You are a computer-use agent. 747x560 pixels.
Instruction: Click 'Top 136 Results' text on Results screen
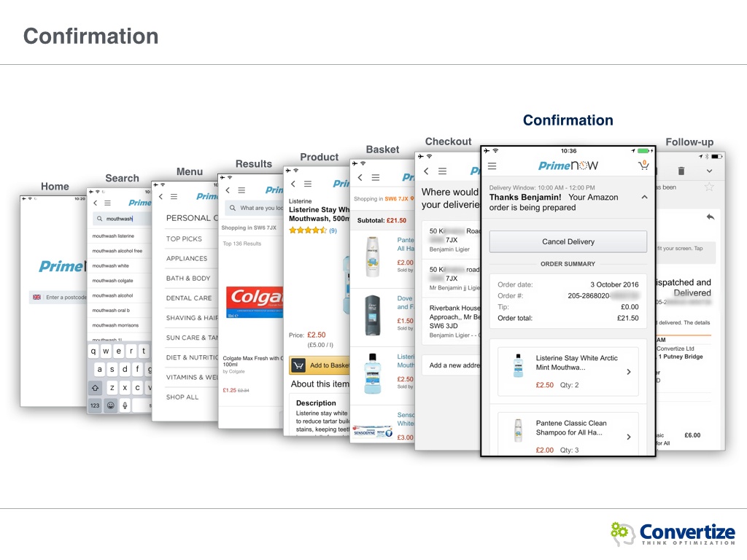coord(242,244)
